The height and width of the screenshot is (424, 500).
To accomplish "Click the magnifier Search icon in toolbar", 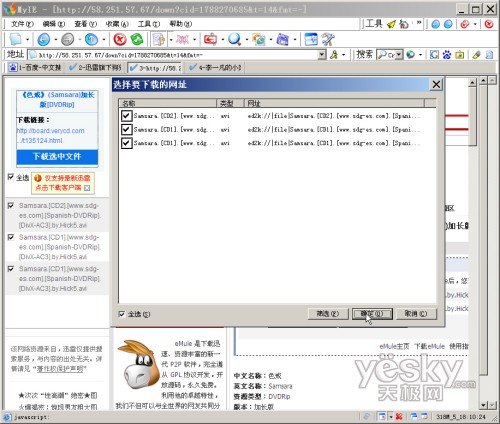I will [234, 40].
